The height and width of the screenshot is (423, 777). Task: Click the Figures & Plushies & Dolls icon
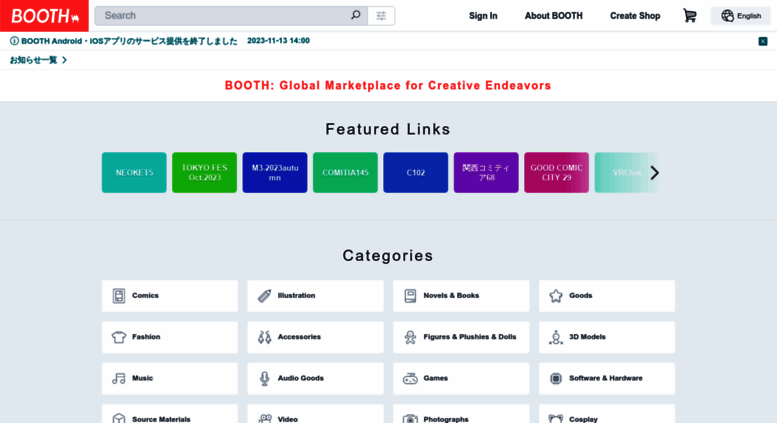(410, 337)
